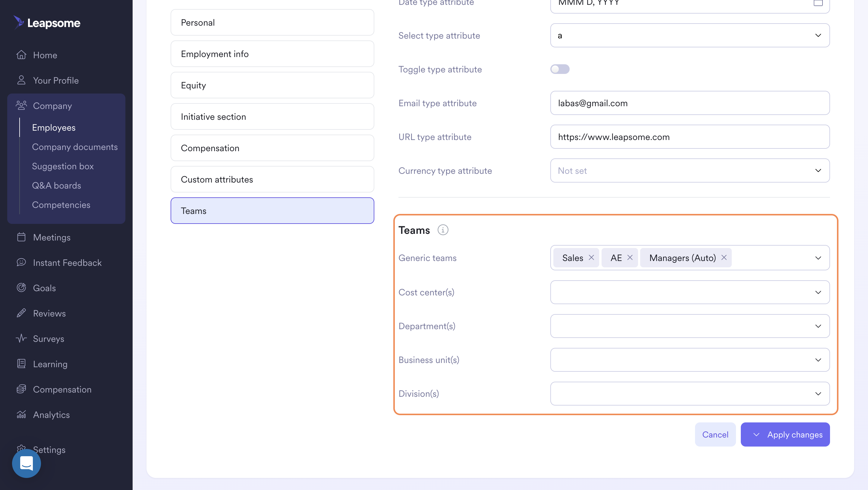Click the Goals target icon in sidebar
The image size is (868, 490).
(x=21, y=288)
